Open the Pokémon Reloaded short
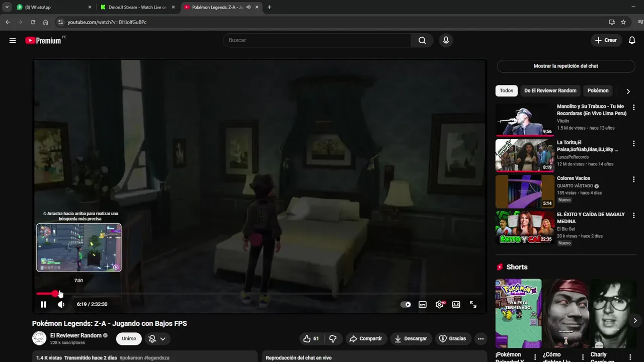644x362 pixels. [x=518, y=313]
